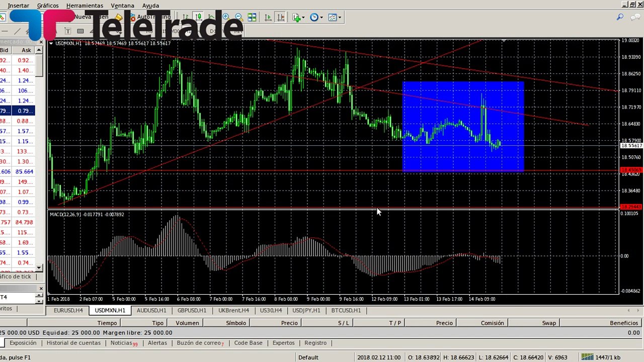Click the Default profile in status bar
This screenshot has height=362, width=644.
click(x=308, y=357)
